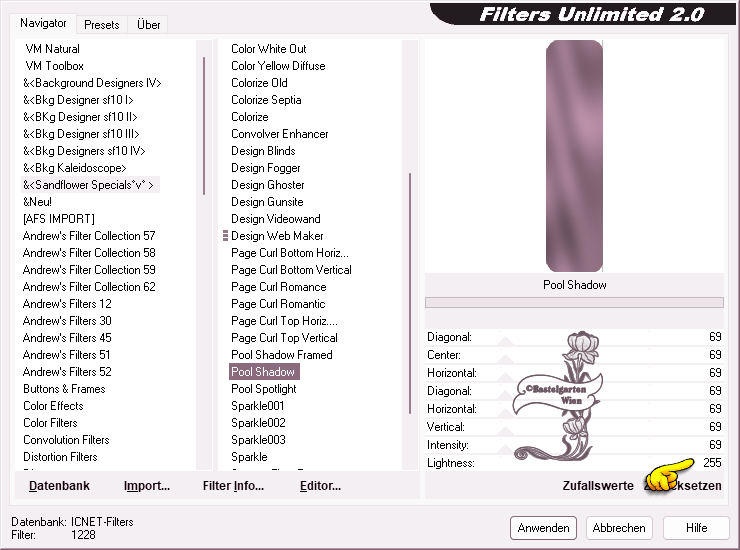740x550 pixels.
Task: Open the Presets tab
Action: point(101,25)
